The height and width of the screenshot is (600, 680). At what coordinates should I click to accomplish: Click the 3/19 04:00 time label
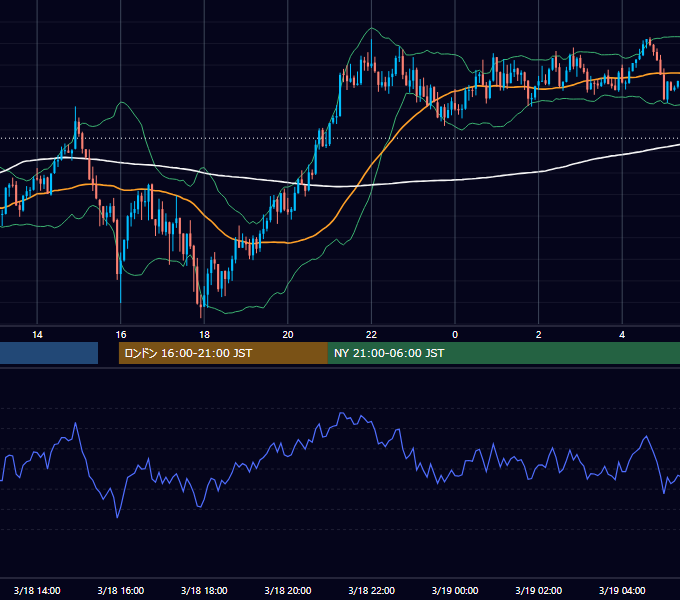pos(622,590)
